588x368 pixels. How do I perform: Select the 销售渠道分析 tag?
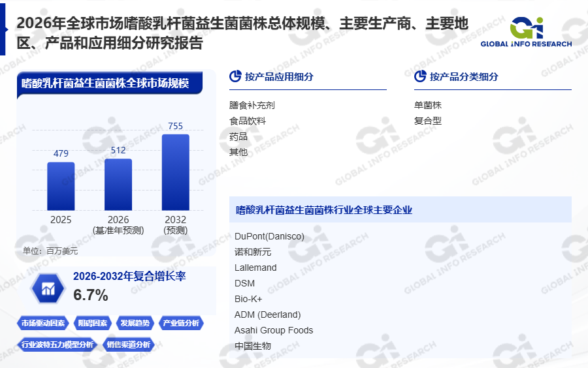click(128, 345)
